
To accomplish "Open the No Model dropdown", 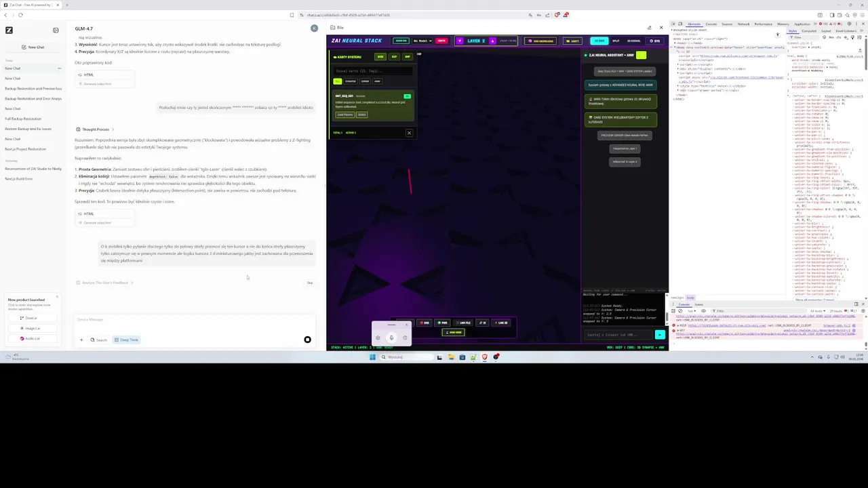I will pos(422,41).
